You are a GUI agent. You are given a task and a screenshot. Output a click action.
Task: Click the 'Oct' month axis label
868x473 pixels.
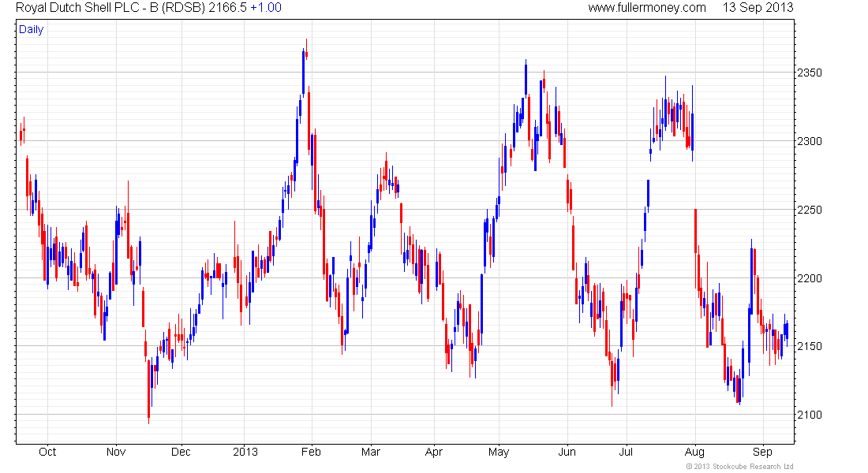47,452
